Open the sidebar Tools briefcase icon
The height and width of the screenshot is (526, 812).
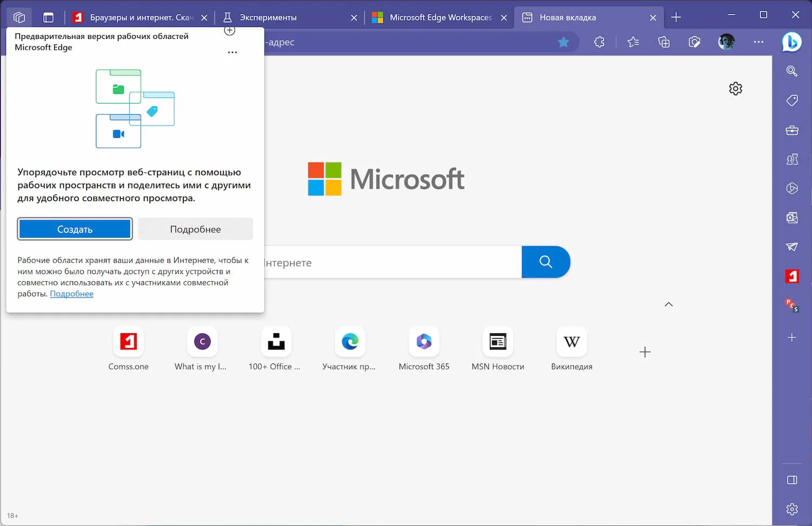792,130
